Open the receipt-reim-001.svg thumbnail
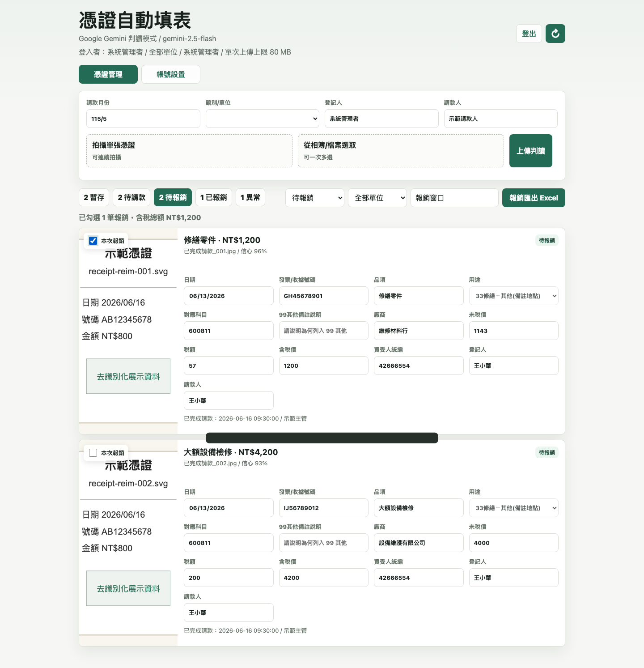Screen dimensions: 644x668 (x=128, y=331)
